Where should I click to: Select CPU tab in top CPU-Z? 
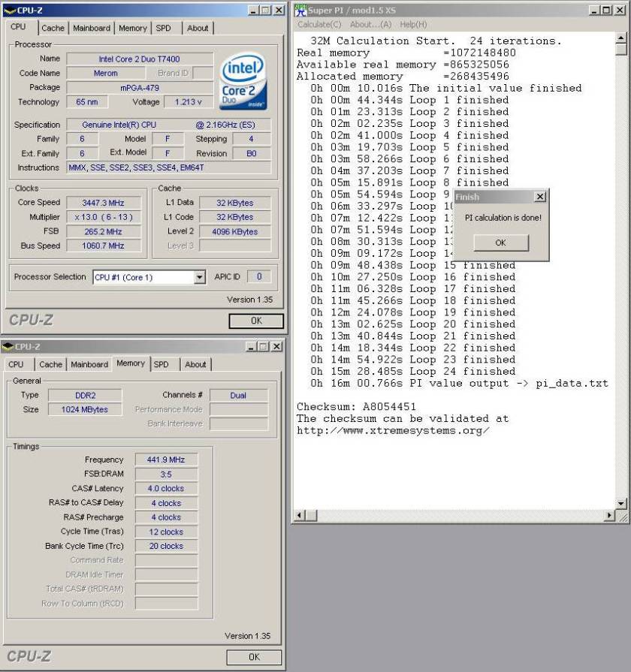point(18,26)
